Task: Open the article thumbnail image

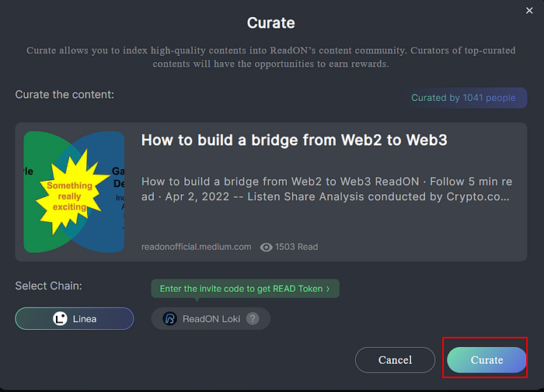Action: (74, 192)
